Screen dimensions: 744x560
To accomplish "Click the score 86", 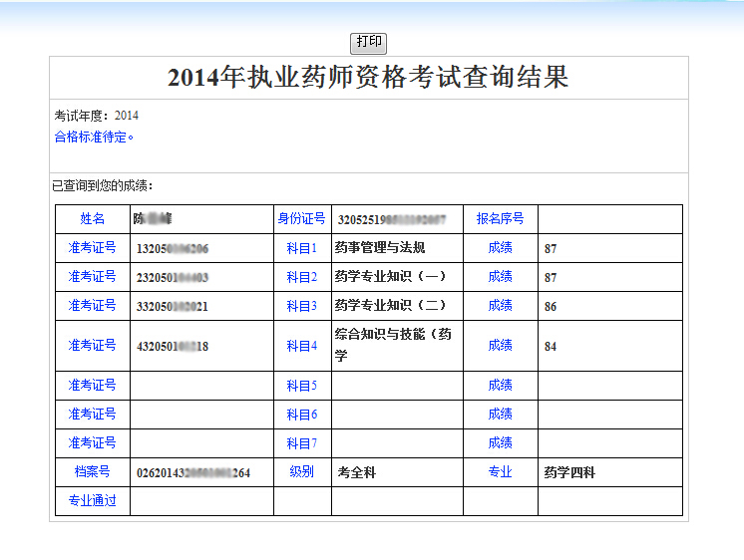I will (x=551, y=306).
